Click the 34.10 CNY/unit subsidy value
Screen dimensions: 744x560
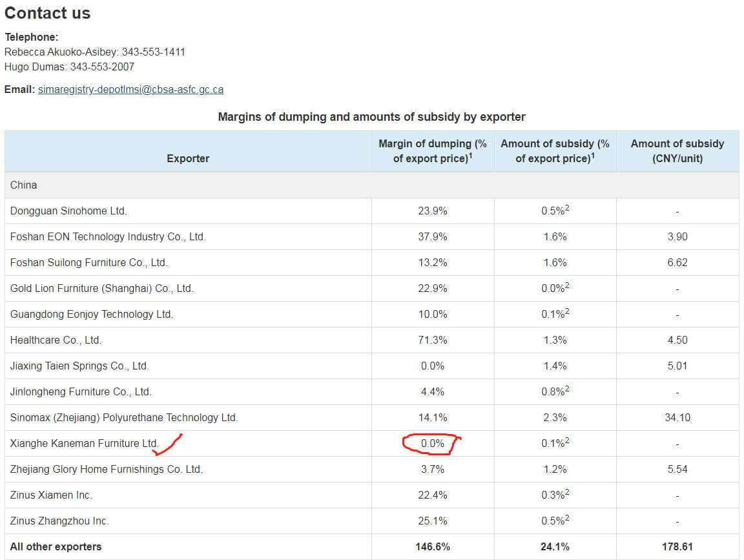(x=677, y=418)
